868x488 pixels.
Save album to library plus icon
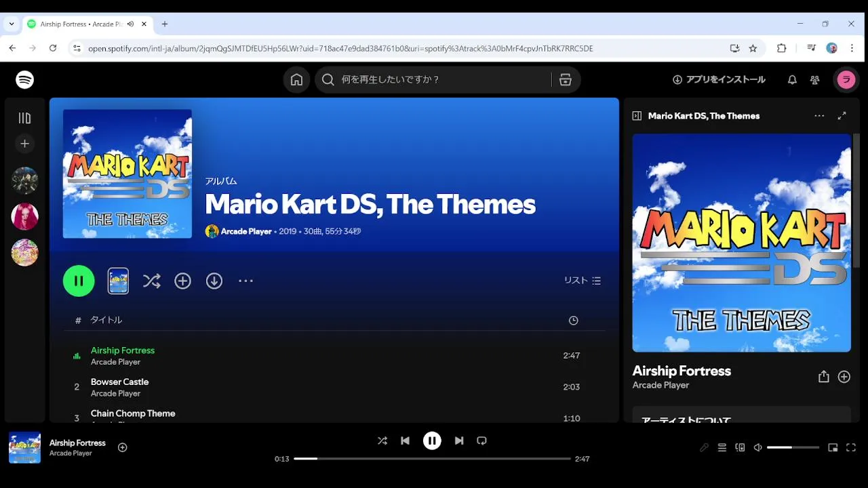point(182,281)
